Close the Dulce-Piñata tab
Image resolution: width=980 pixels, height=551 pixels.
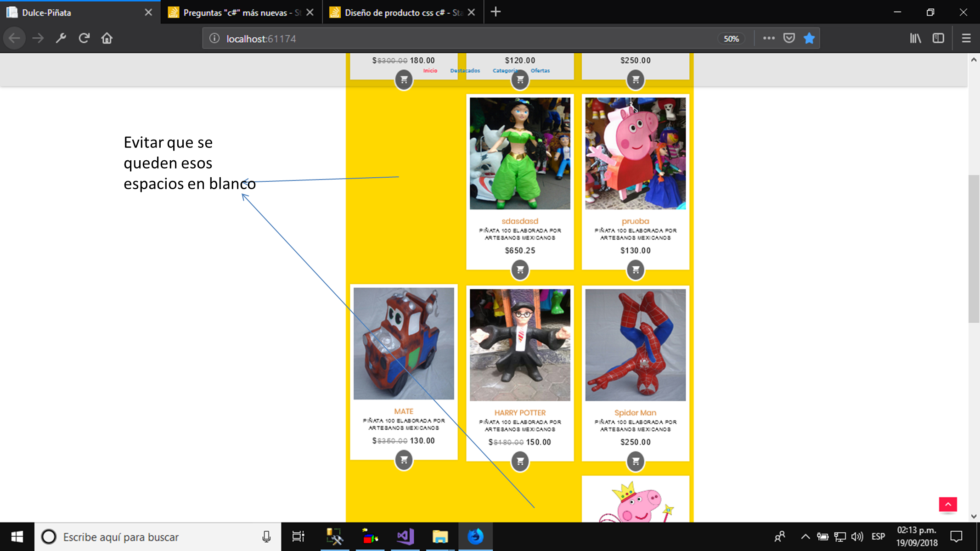coord(148,12)
